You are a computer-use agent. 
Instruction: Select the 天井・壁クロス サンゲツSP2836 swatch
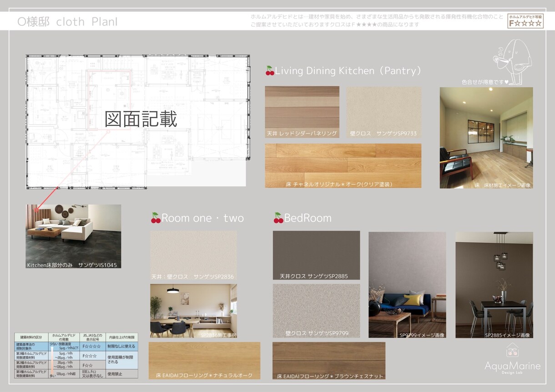point(193,256)
